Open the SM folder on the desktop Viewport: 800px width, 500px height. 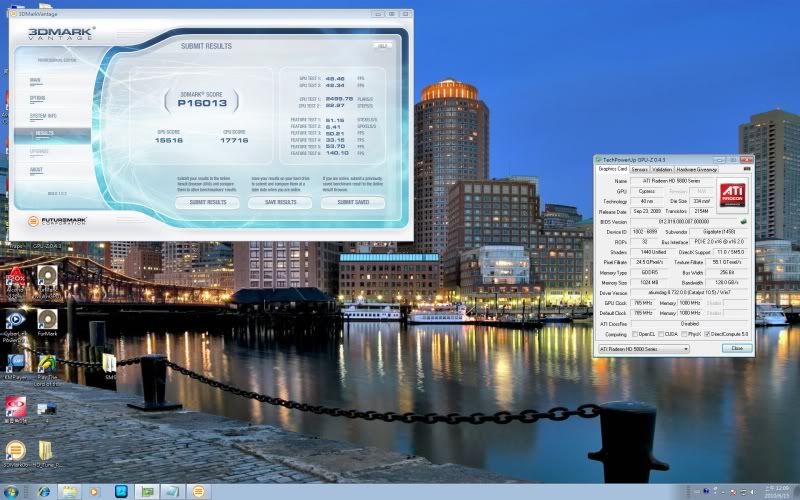point(109,366)
